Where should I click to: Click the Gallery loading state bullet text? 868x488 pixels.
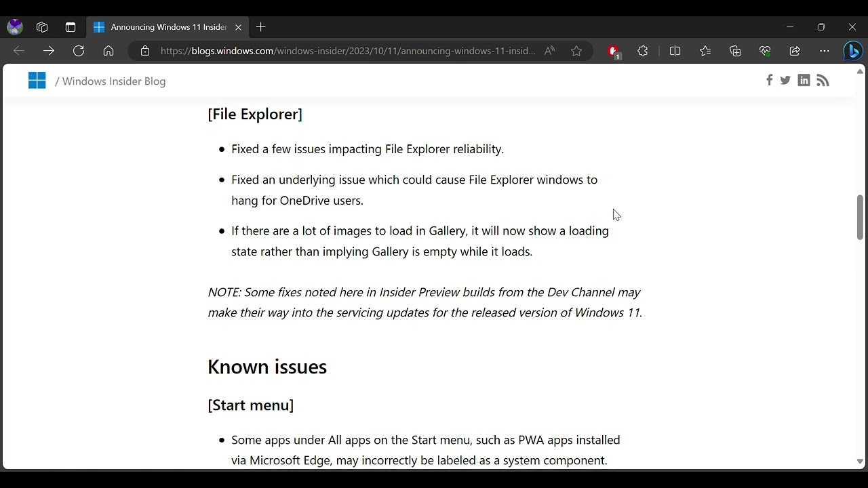420,241
